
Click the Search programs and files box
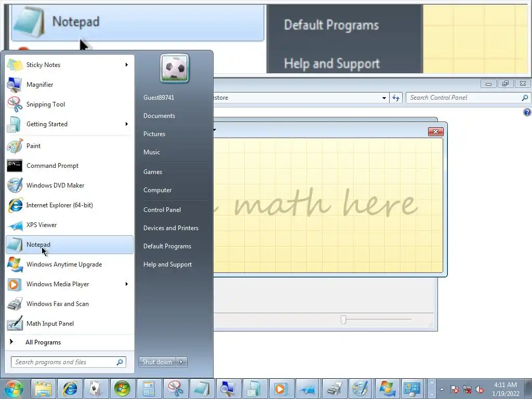(68, 362)
